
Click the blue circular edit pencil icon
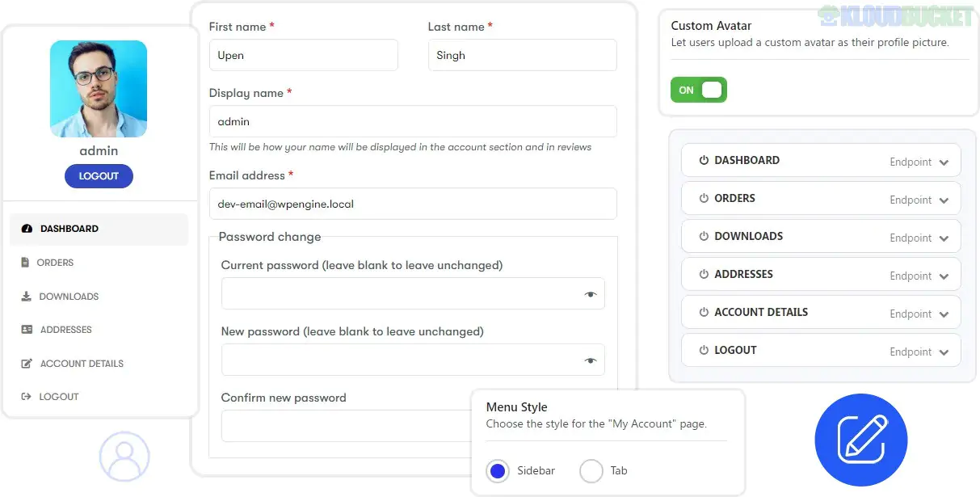tap(860, 440)
